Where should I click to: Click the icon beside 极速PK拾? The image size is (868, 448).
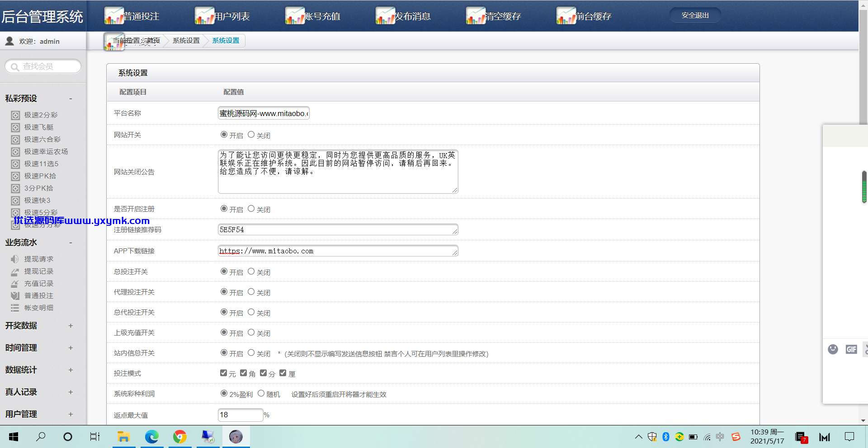[x=15, y=176]
